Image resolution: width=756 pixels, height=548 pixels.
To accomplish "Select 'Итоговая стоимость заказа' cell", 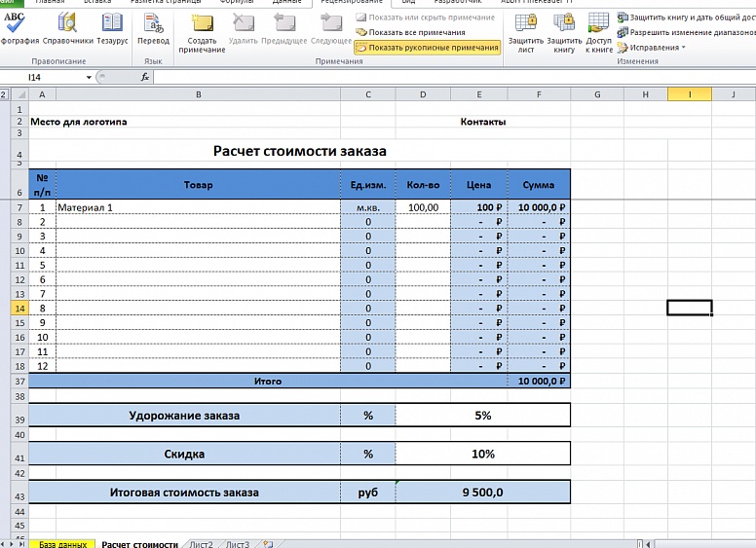I will point(184,493).
